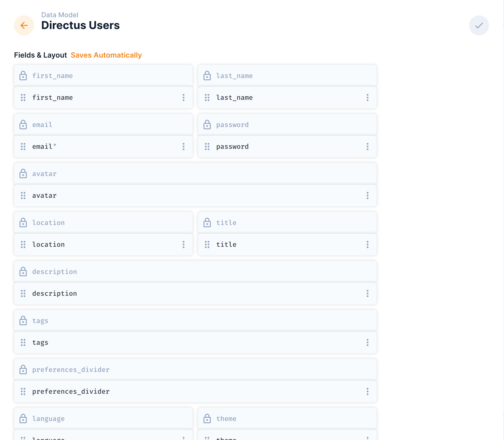Open the context menu for location field
This screenshot has height=440, width=504.
[x=183, y=244]
